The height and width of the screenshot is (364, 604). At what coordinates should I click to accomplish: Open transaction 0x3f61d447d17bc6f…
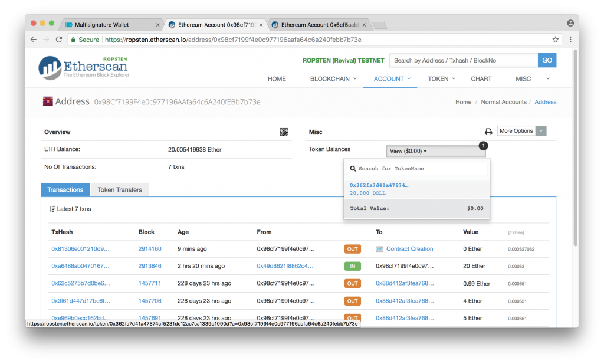click(80, 300)
